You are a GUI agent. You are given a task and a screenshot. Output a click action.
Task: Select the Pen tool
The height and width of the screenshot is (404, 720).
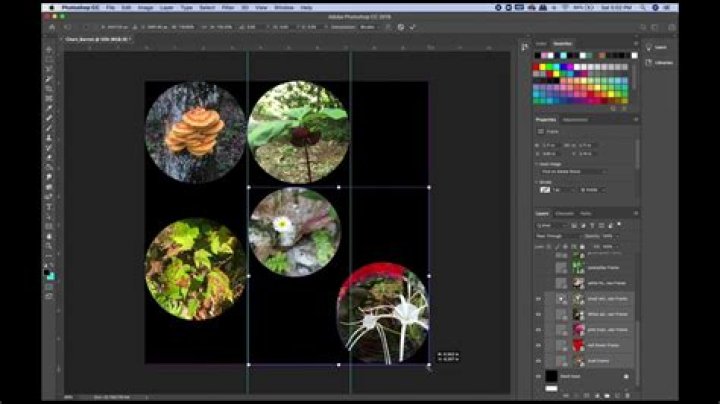click(49, 196)
